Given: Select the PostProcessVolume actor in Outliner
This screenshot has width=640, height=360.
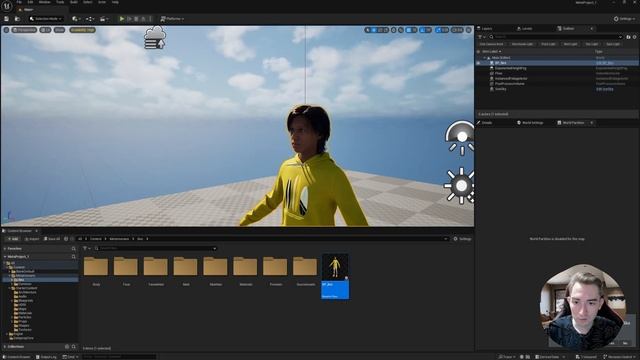Looking at the screenshot, I should pos(557,84).
